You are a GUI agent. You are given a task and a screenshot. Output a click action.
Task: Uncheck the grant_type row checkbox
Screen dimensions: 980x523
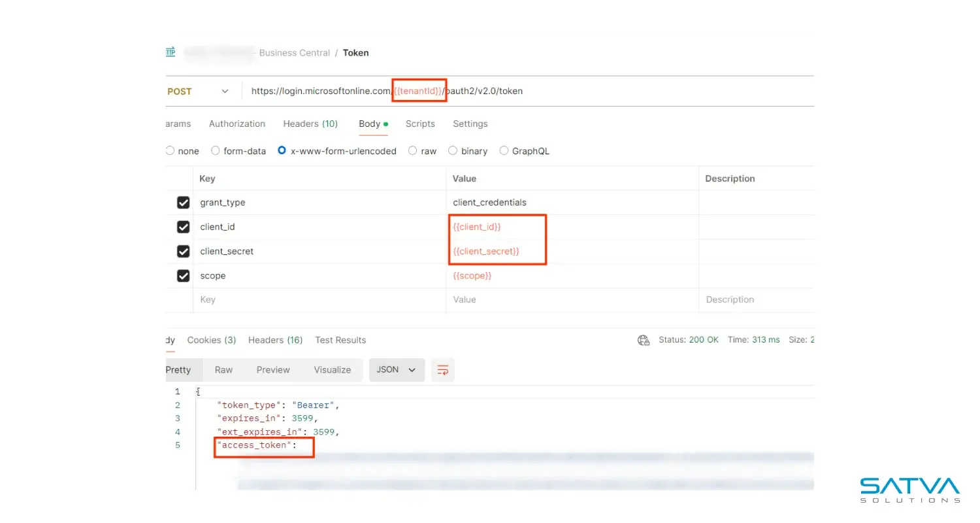pos(184,203)
